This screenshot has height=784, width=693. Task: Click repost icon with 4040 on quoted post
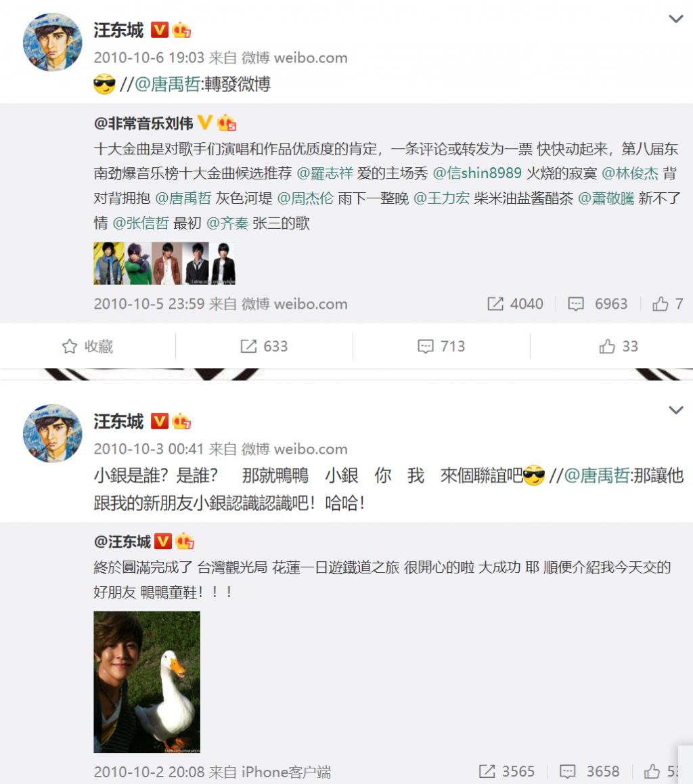pyautogui.click(x=514, y=303)
